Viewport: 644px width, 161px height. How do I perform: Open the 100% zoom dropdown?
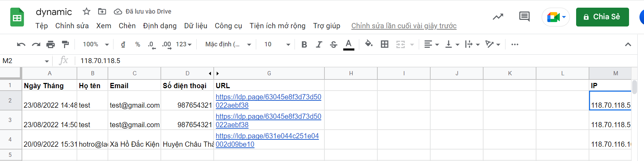(x=96, y=44)
